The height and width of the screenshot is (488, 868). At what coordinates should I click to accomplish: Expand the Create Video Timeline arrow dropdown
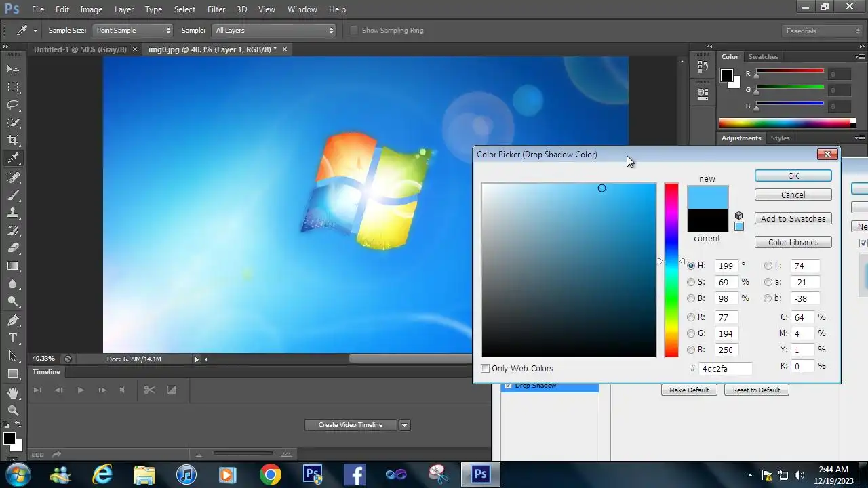(x=405, y=425)
